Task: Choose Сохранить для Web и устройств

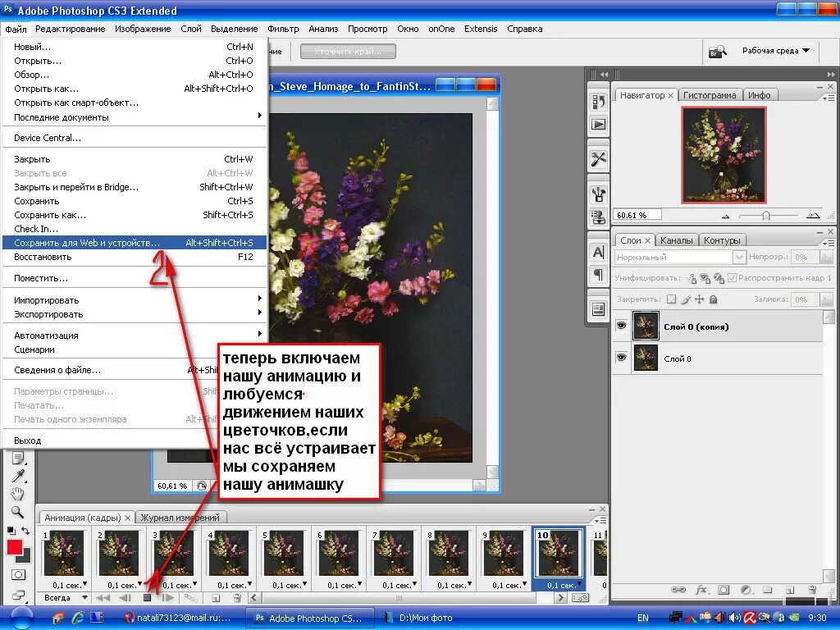Action: (134, 243)
